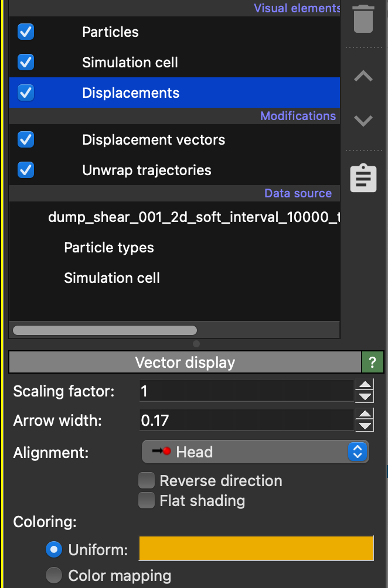Increase Scaling factor with up stepper arrow

pos(365,385)
